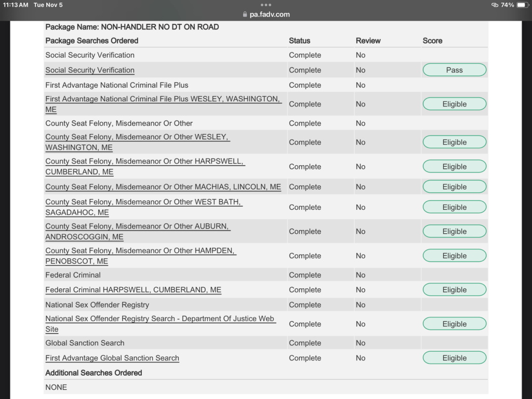Open County Seat Felony WESLEY, WASHINGTON link
The width and height of the screenshot is (532, 399).
coord(137,137)
